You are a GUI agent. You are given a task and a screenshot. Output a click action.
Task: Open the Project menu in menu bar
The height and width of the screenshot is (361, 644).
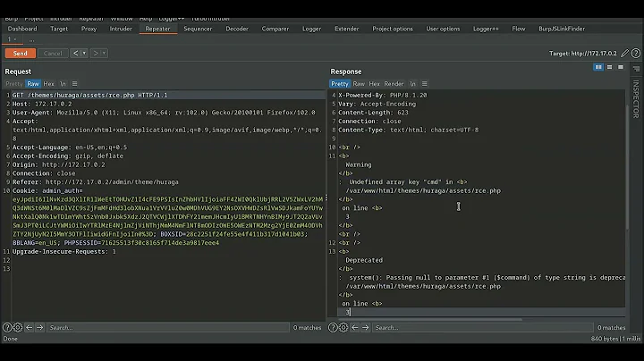click(34, 19)
